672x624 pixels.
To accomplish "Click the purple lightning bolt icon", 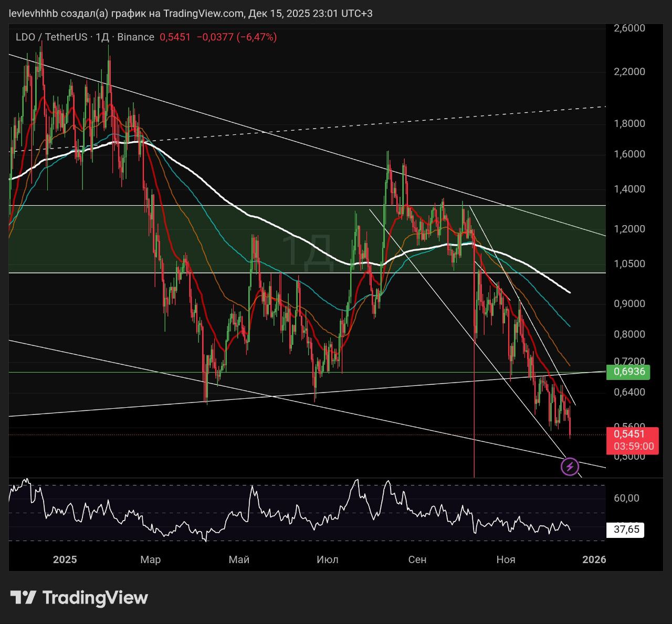I will coord(570,466).
